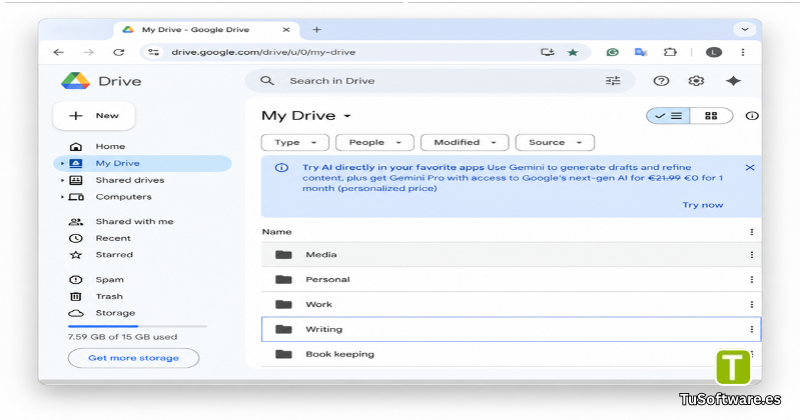The width and height of the screenshot is (800, 420).
Task: Click the install app icon in address bar
Action: pos(547,52)
